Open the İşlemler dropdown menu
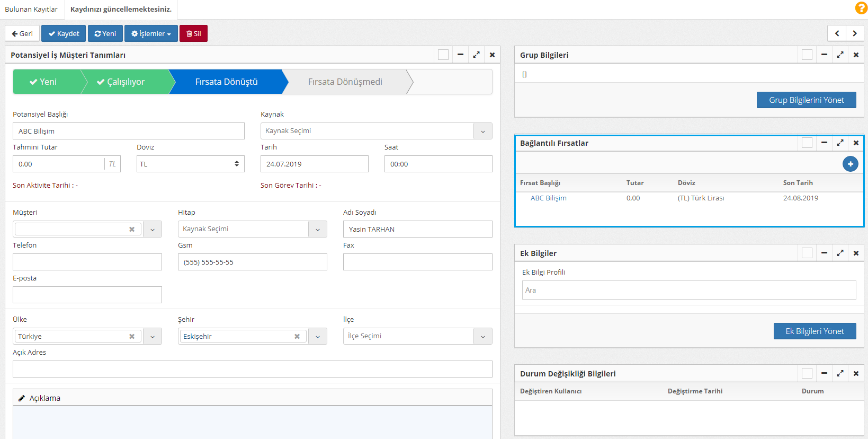868x439 pixels. [151, 33]
